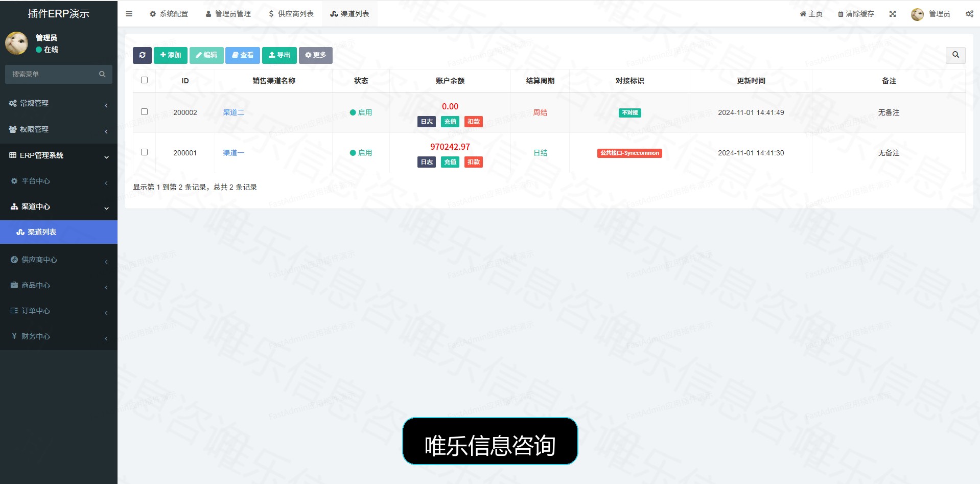Toggle sidebar with hamburger menu icon
Screen dimensions: 980x484
click(x=129, y=14)
